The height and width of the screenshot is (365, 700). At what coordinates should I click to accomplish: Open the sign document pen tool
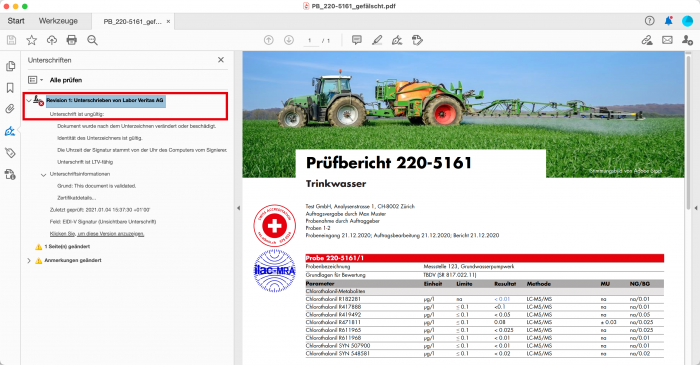tap(397, 40)
